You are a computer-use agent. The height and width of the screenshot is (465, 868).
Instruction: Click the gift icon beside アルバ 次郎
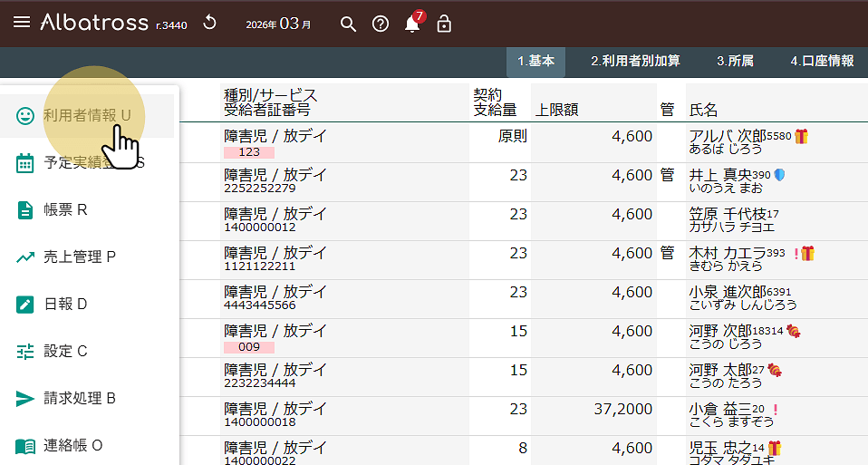pos(802,136)
